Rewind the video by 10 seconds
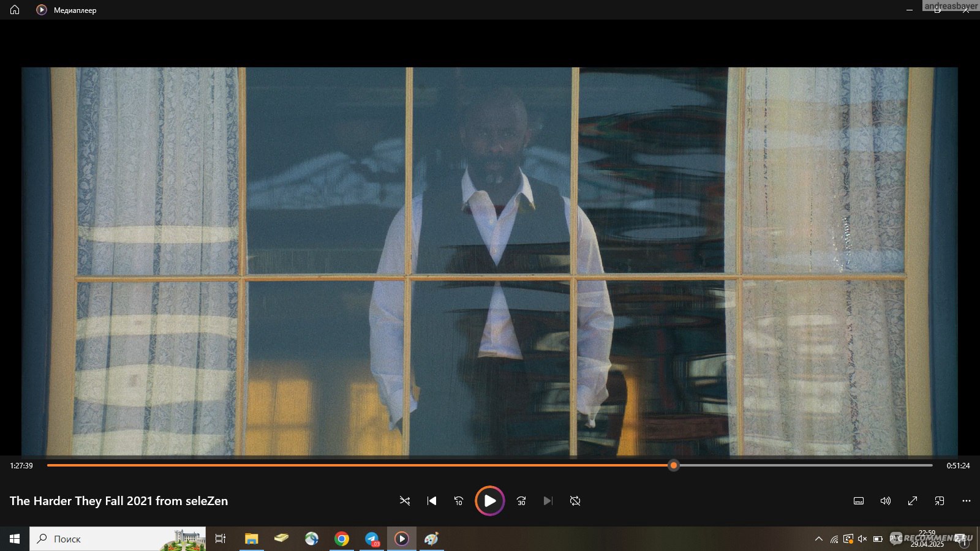980x551 pixels. pos(459,501)
